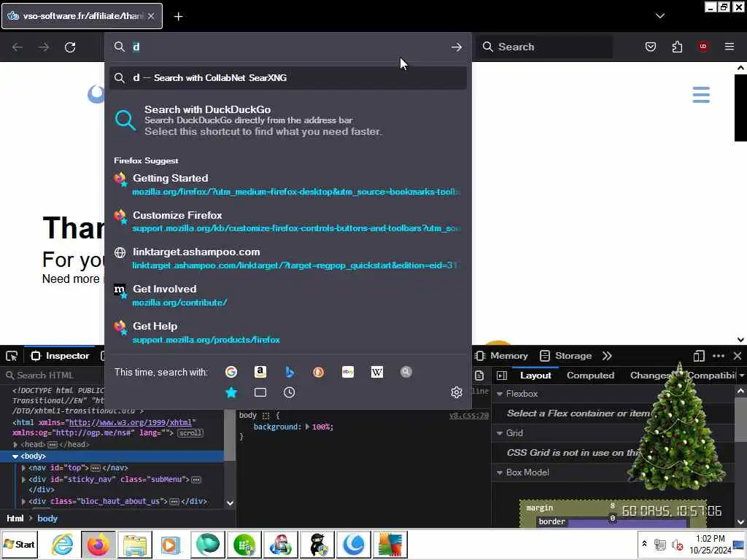The image size is (747, 560).
Task: Reload the current page
Action: point(70,47)
